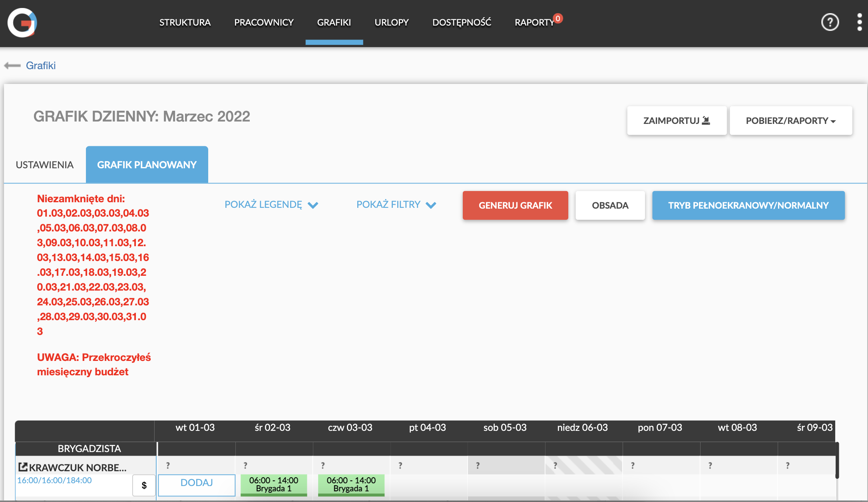Click the Raporty notification badge

click(558, 18)
